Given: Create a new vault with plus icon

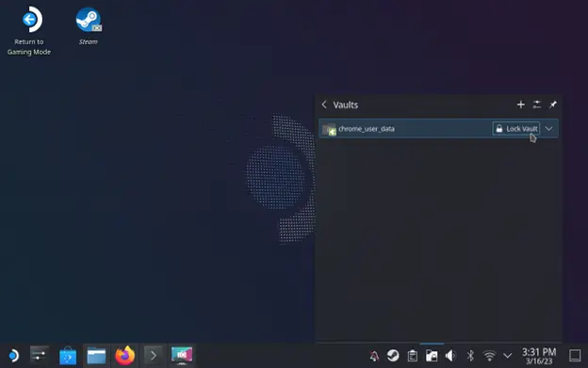Looking at the screenshot, I should point(520,104).
